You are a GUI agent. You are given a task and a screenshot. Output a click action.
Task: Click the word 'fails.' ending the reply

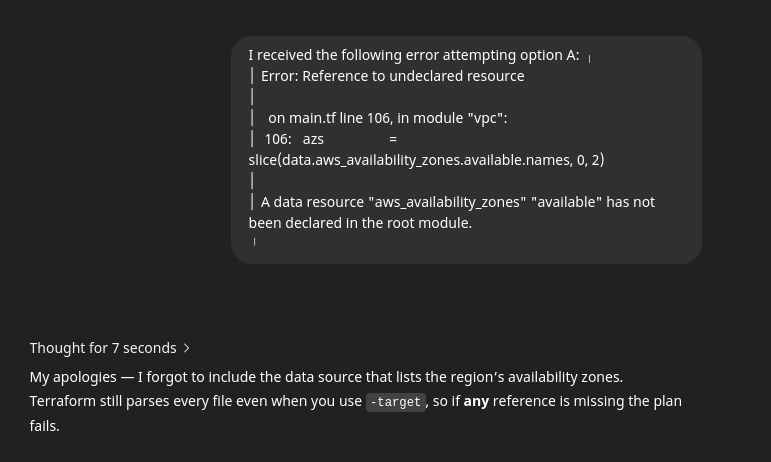[44, 426]
